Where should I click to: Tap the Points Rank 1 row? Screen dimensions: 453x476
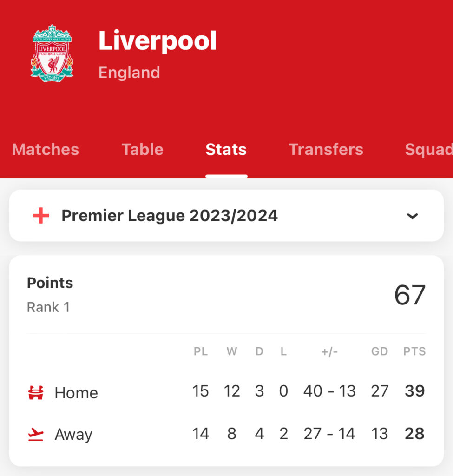coord(226,294)
